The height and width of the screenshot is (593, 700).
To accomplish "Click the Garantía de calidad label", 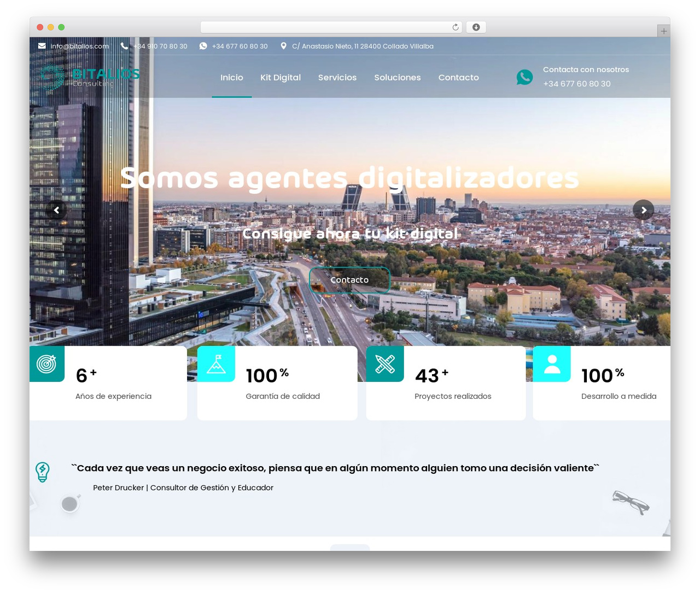I will click(x=283, y=396).
